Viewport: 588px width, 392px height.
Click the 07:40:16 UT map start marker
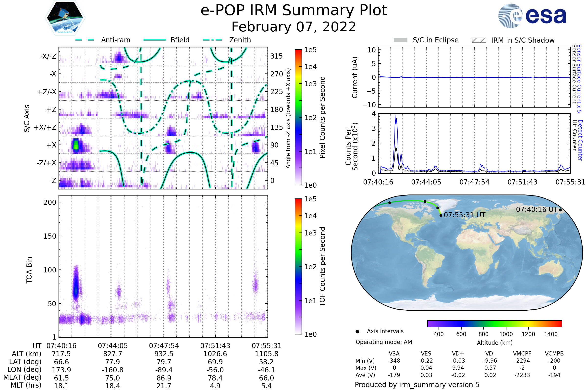pos(560,210)
